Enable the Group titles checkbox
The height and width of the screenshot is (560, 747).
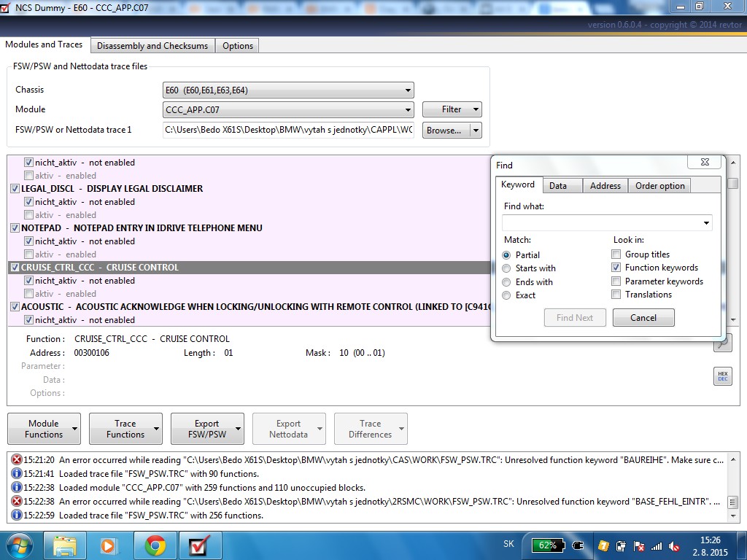click(616, 254)
